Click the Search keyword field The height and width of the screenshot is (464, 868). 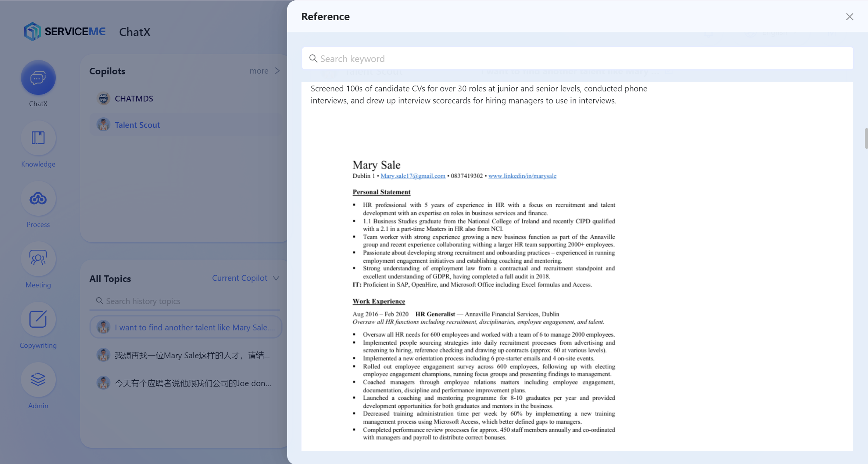click(x=577, y=58)
